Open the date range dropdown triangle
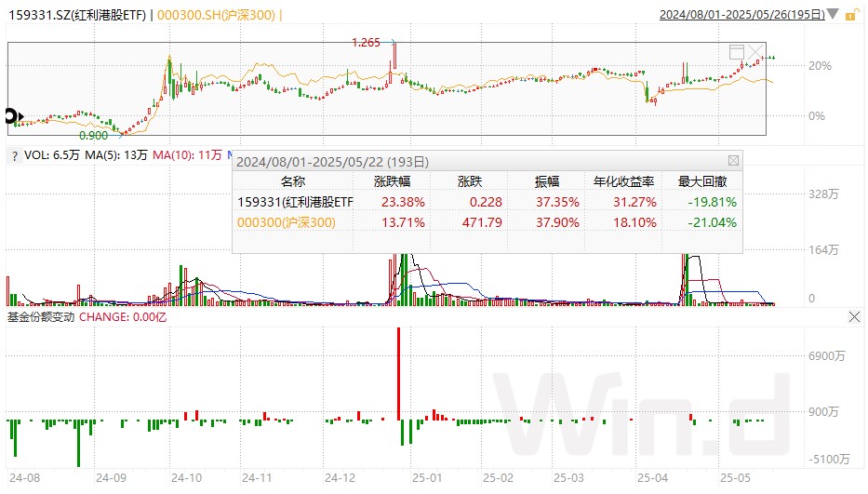 pos(834,14)
